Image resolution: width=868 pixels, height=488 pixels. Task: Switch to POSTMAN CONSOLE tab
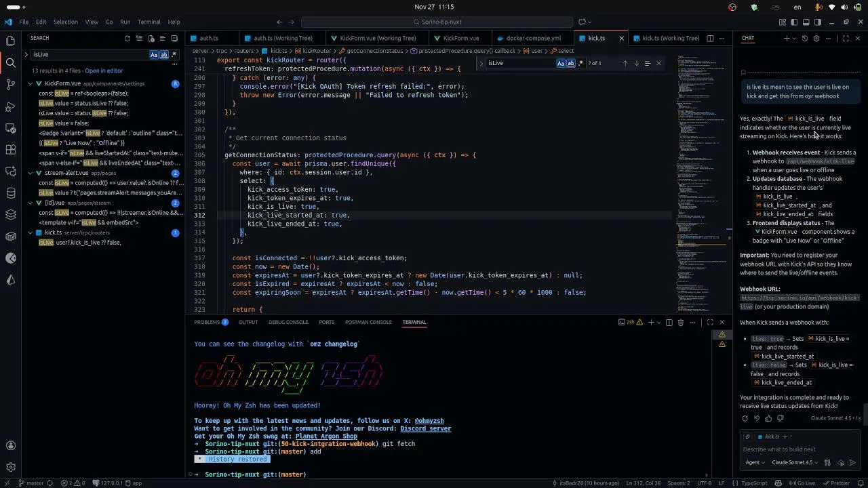(368, 322)
